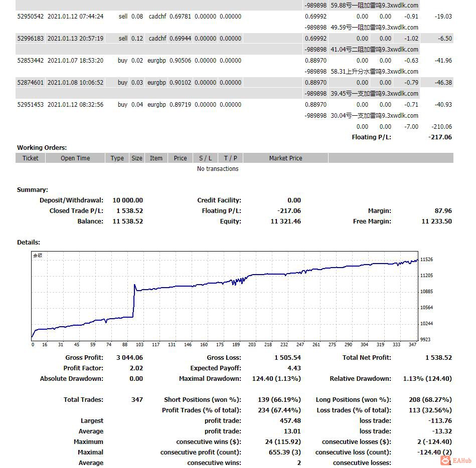This screenshot has width=476, height=468.
Task: Click the Market Price column header
Action: (286, 158)
